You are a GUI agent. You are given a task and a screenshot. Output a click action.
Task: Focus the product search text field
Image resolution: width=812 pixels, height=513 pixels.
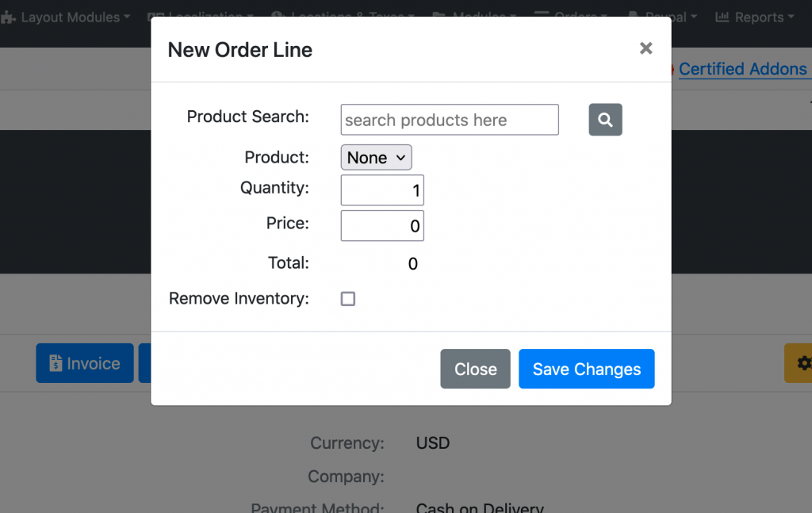coord(450,120)
